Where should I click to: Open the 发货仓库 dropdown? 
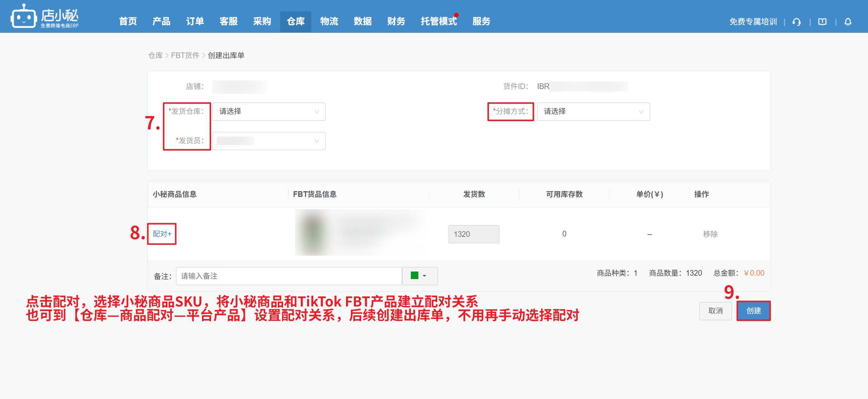pyautogui.click(x=269, y=112)
